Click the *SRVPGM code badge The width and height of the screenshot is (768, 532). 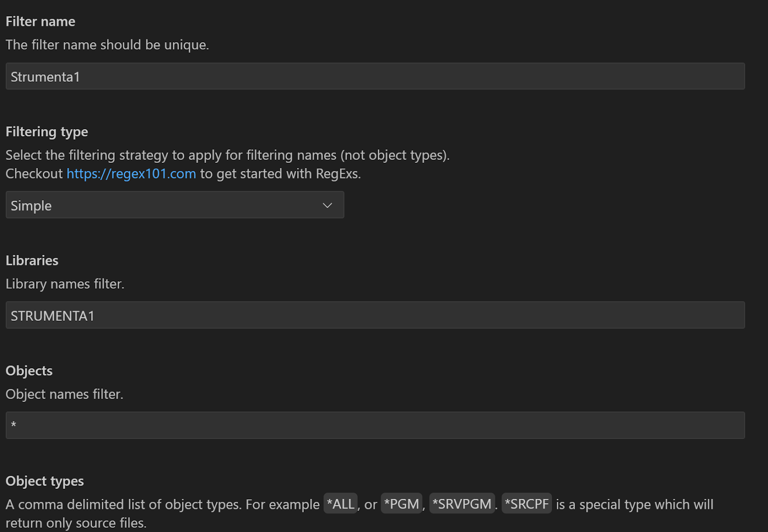click(x=462, y=504)
